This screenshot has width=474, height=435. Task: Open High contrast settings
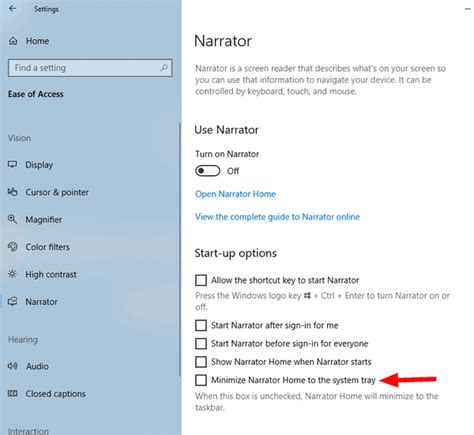51,274
